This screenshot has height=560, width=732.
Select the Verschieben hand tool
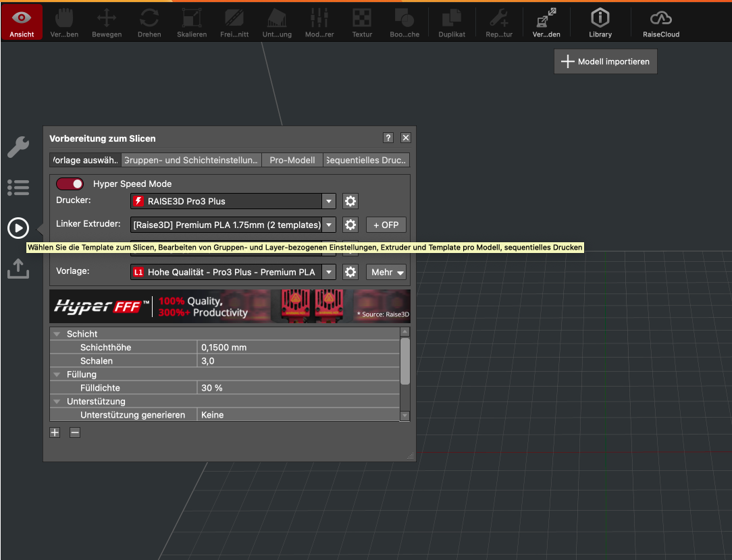pos(64,22)
